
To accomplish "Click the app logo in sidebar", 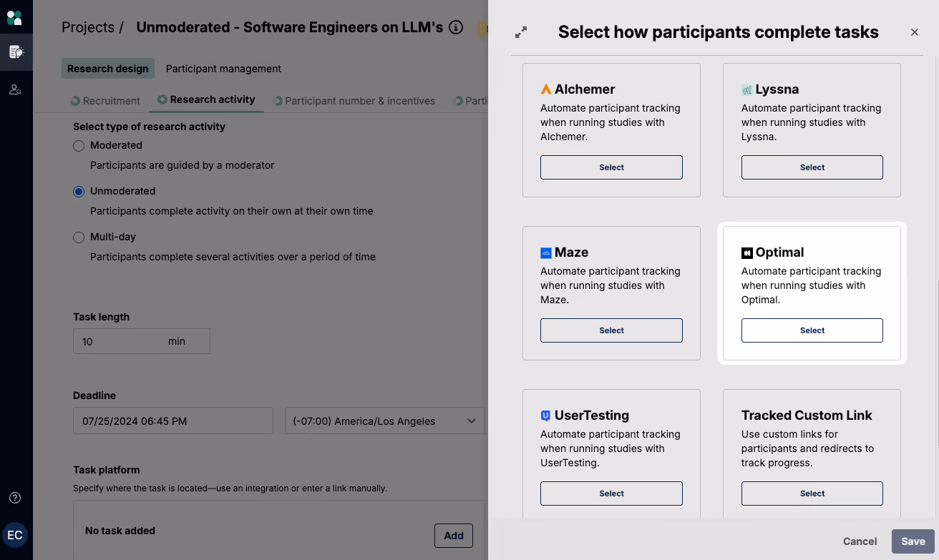I will (x=14, y=17).
